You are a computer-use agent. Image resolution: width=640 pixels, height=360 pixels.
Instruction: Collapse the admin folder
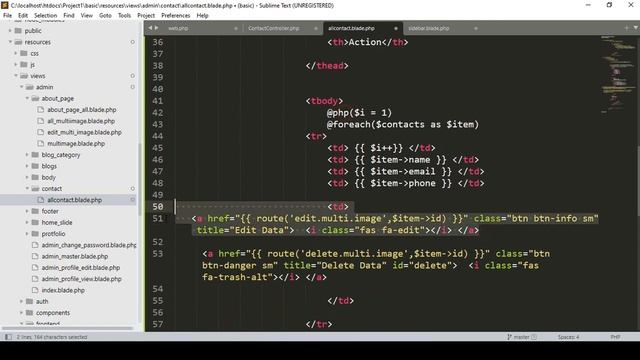click(22, 87)
